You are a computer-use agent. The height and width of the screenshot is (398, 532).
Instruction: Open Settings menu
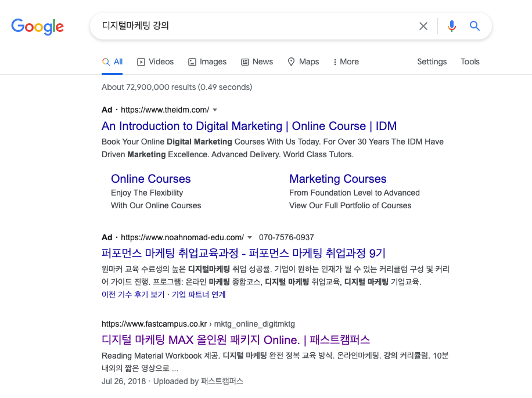click(432, 61)
